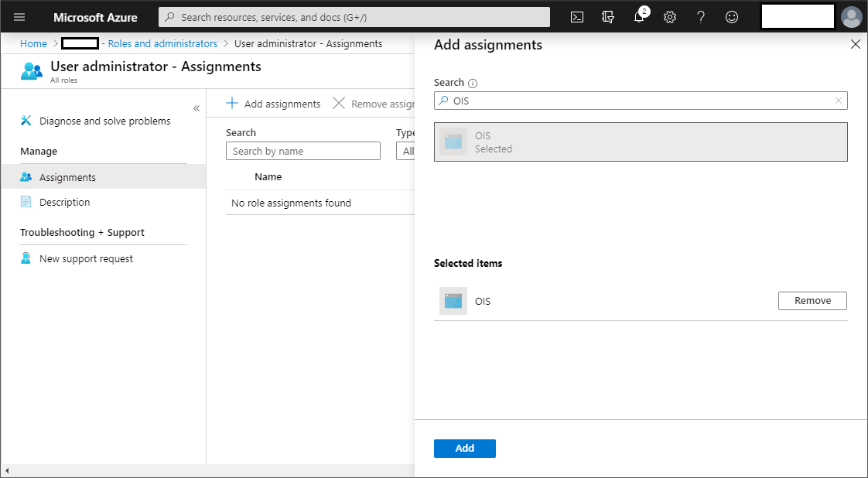Screen dimensions: 868x478
Task: Click the Description document icon
Action: (26, 202)
